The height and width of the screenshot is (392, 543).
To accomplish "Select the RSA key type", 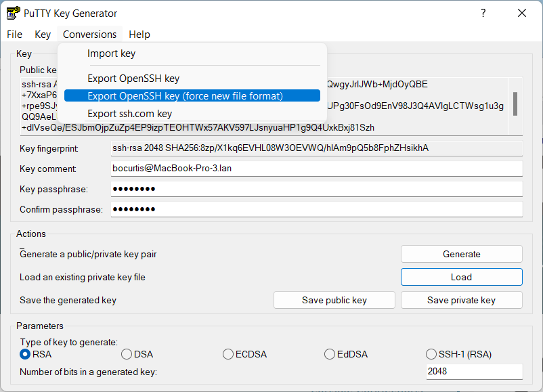I will click(x=26, y=354).
